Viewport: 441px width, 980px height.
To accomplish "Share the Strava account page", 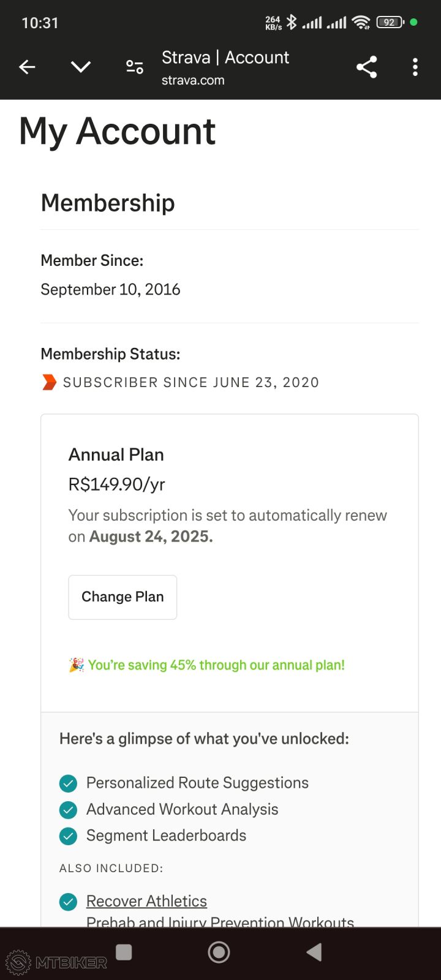I will coord(366,67).
